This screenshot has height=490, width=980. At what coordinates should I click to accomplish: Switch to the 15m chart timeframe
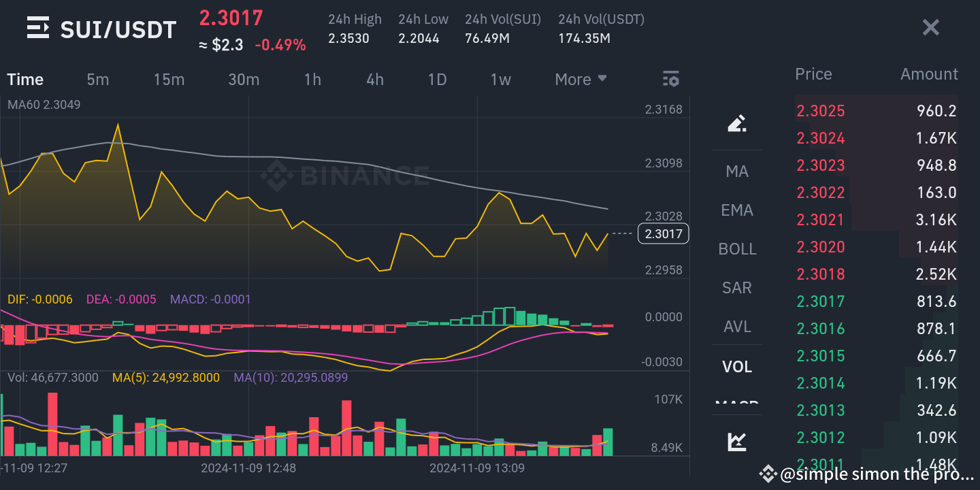[x=169, y=79]
